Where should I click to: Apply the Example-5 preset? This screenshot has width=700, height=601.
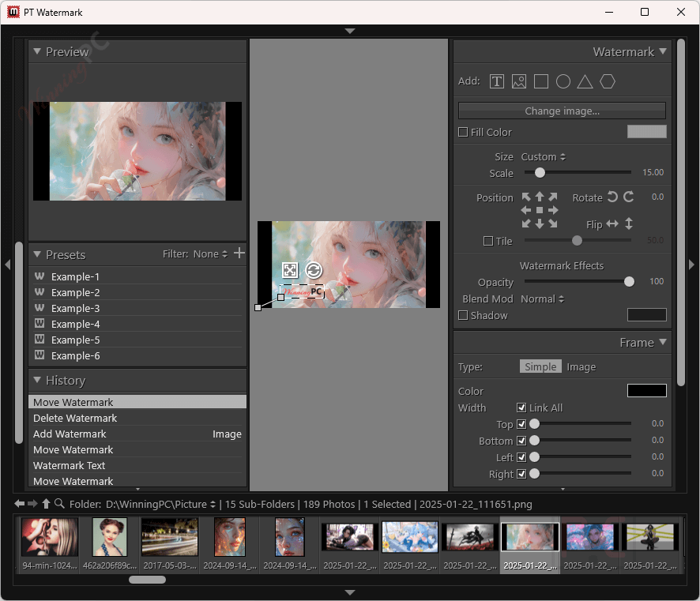pyautogui.click(x=137, y=340)
